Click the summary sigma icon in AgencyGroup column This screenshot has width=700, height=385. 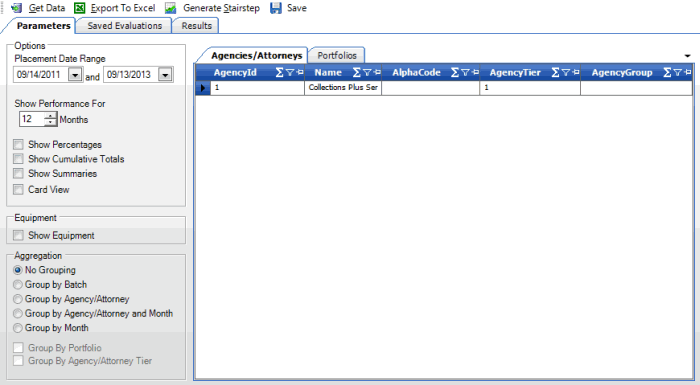(x=667, y=72)
